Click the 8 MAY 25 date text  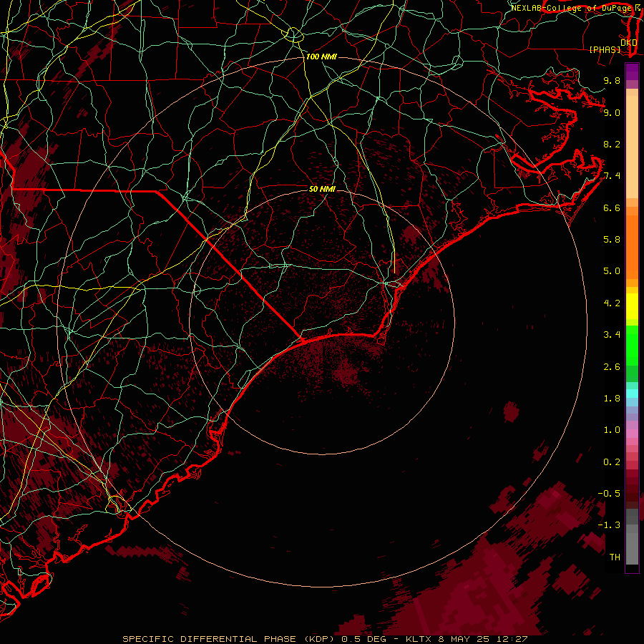click(463, 639)
